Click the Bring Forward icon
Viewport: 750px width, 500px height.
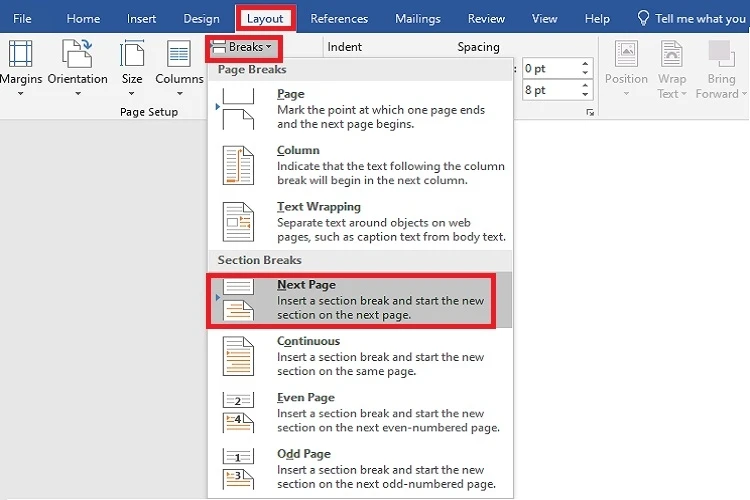tap(720, 55)
